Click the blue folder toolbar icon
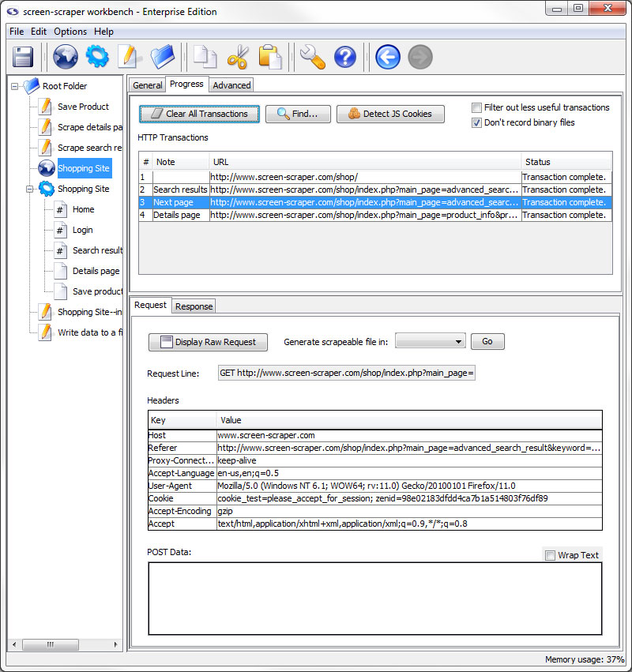632x672 pixels. [163, 57]
